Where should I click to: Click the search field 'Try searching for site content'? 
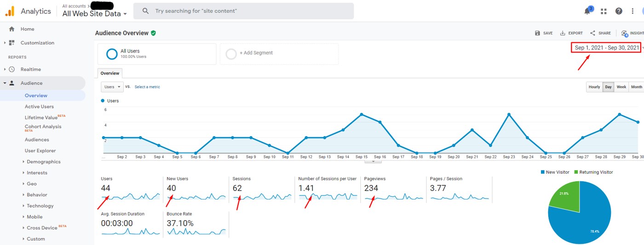(243, 11)
